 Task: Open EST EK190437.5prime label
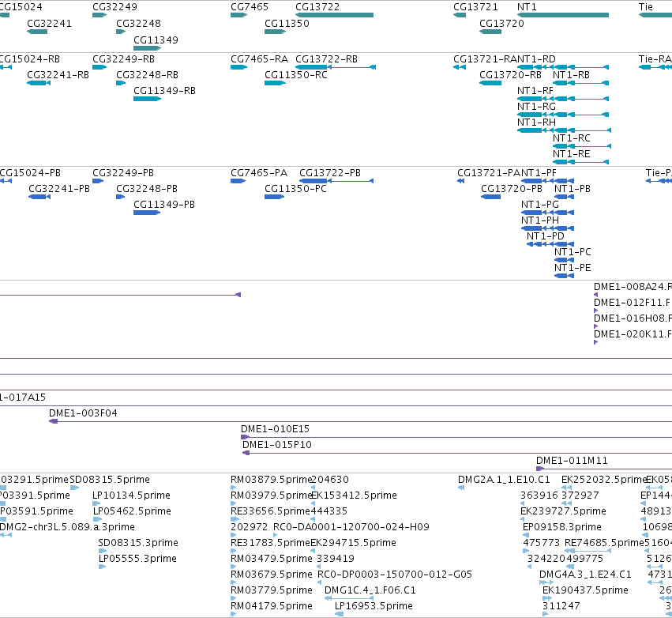(585, 590)
